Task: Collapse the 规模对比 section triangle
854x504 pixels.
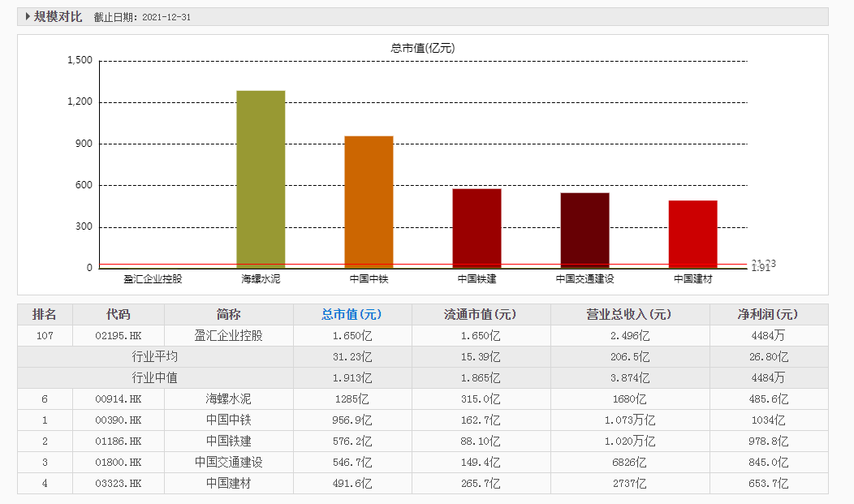Action: pos(28,17)
